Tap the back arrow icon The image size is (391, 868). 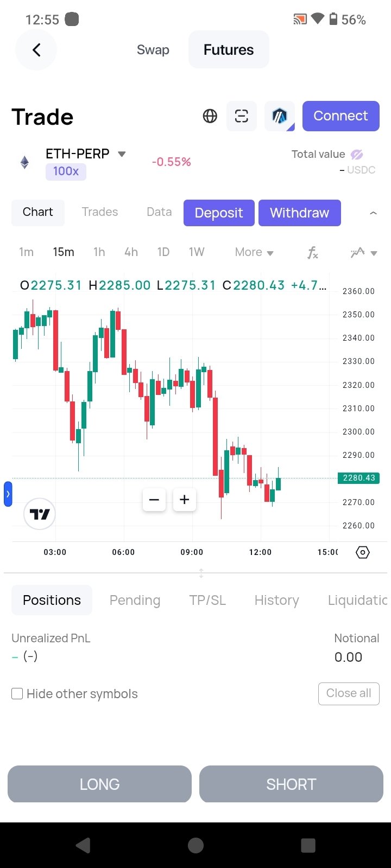(x=36, y=50)
